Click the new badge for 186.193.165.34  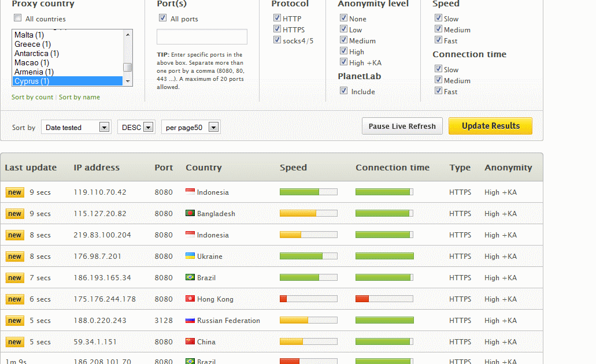click(x=15, y=278)
